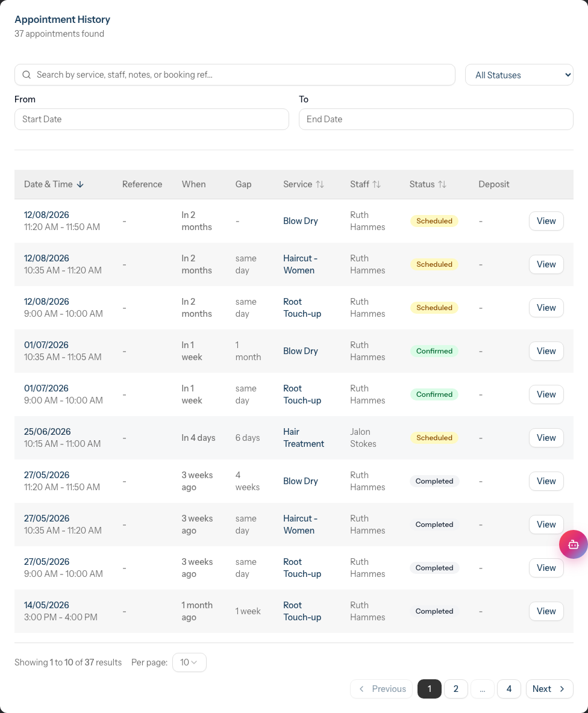Click the Gap column header

coord(243,184)
